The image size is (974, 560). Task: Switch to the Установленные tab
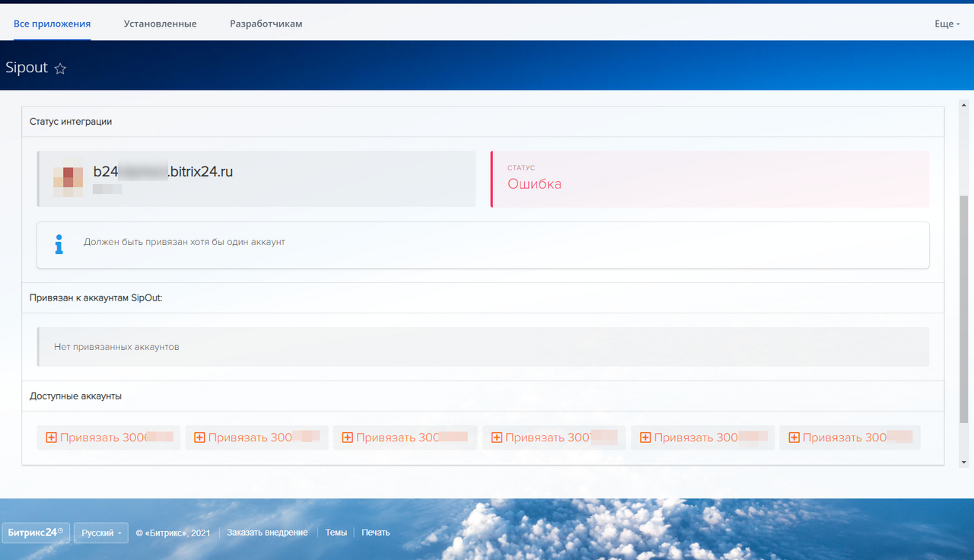coord(160,24)
